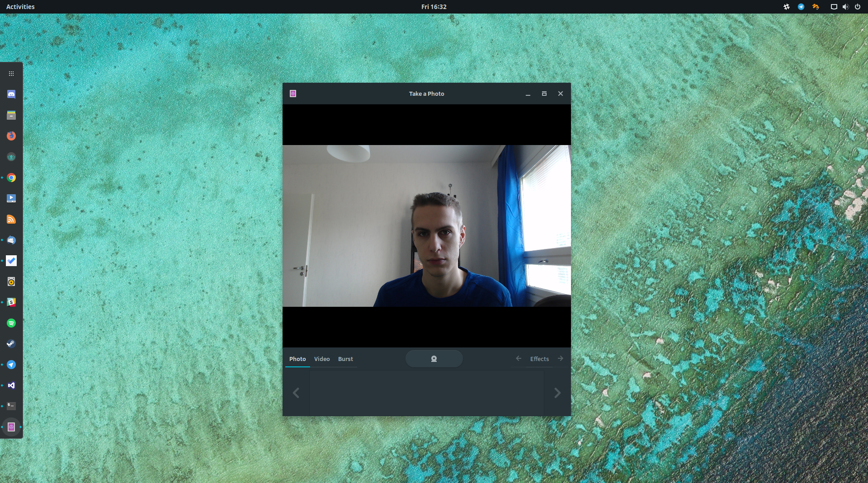Click the webcam live preview area
This screenshot has width=868, height=483.
pos(426,225)
